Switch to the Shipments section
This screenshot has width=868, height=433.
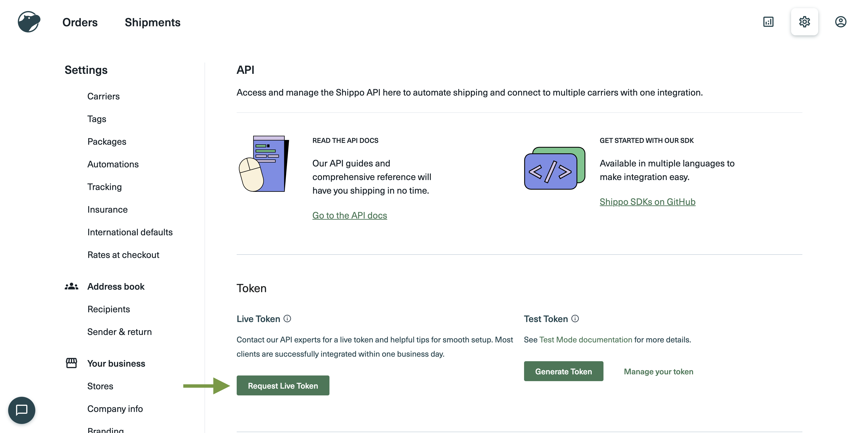pyautogui.click(x=152, y=22)
